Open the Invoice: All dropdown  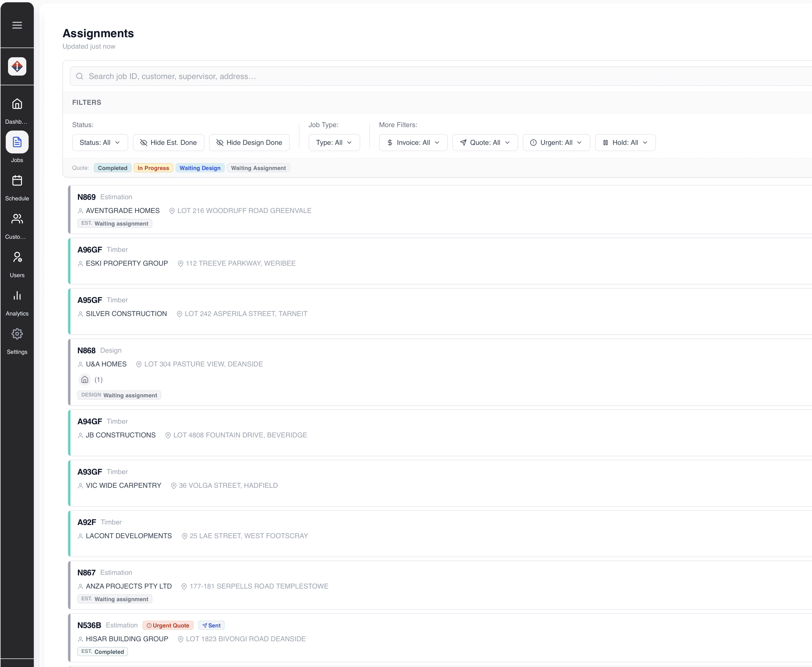pyautogui.click(x=413, y=143)
